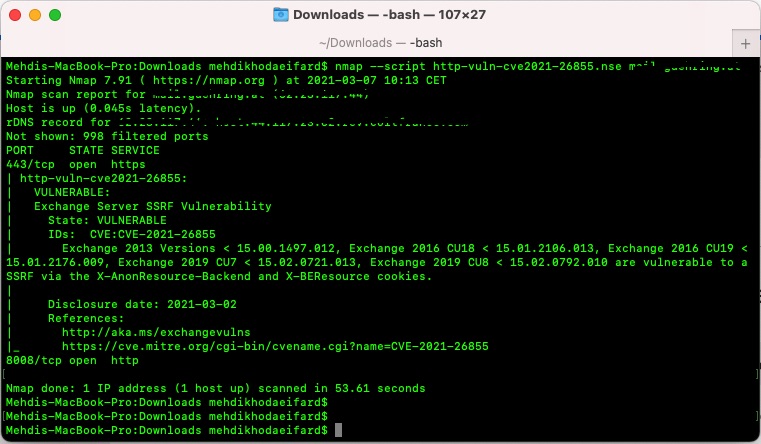The height and width of the screenshot is (444, 761).
Task: Minimize the terminal with yellow button
Action: (x=35, y=15)
